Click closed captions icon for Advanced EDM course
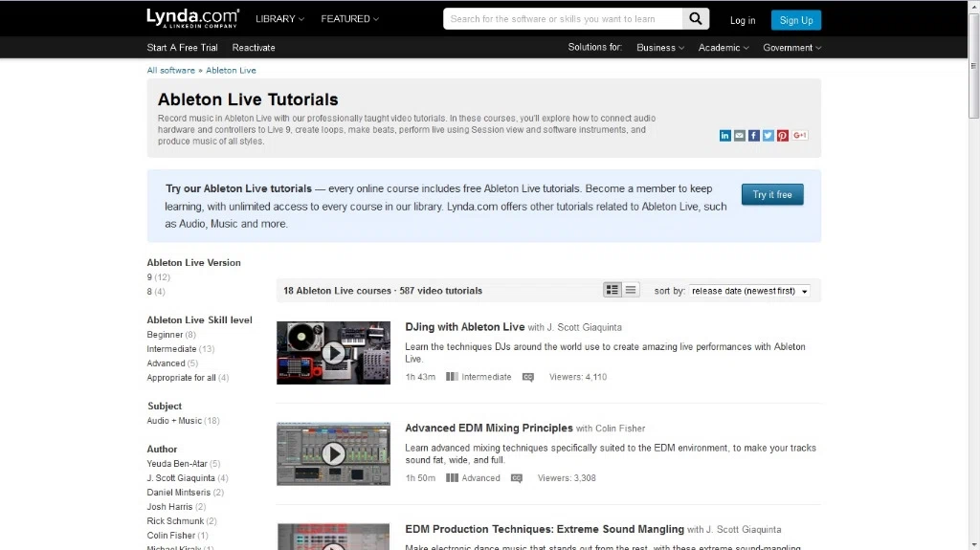Image resolution: width=980 pixels, height=550 pixels. point(516,478)
